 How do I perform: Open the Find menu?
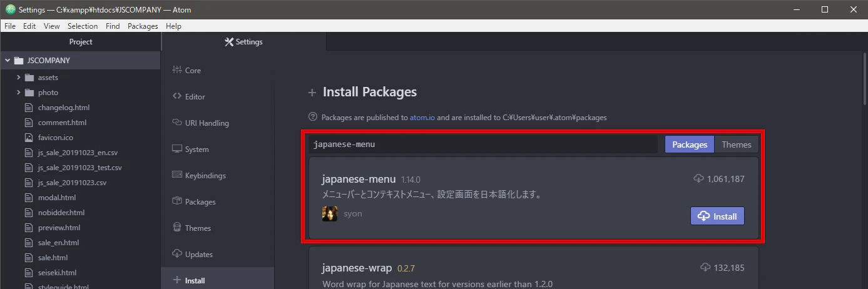[113, 26]
